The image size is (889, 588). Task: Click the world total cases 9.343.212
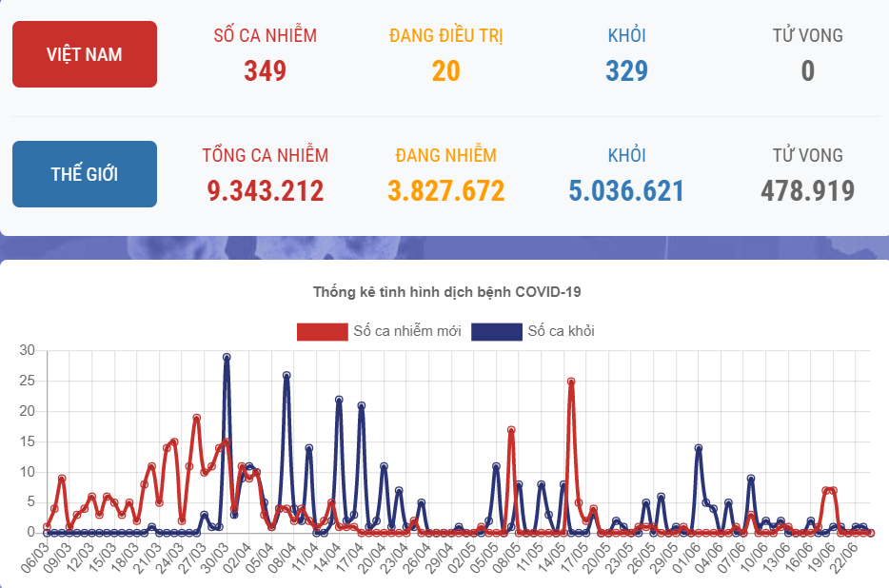(x=265, y=191)
